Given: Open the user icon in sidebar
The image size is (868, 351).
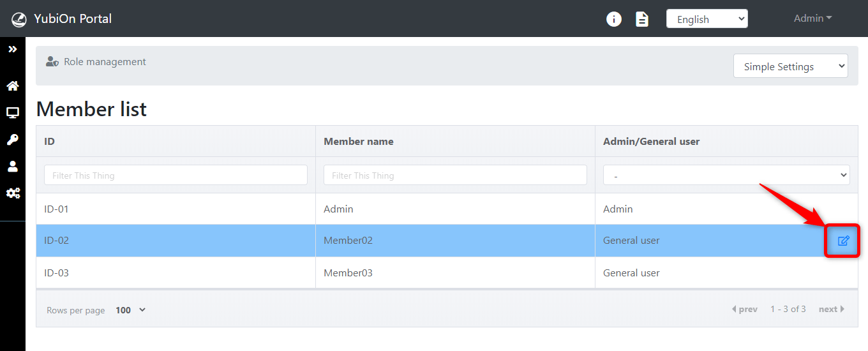Looking at the screenshot, I should (13, 167).
